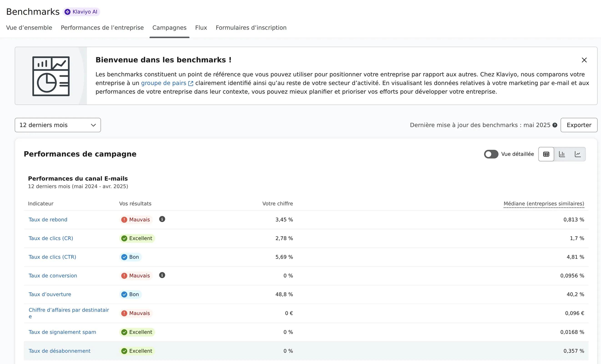Enable the Vue détaillée toggle
This screenshot has height=364, width=601.
491,154
